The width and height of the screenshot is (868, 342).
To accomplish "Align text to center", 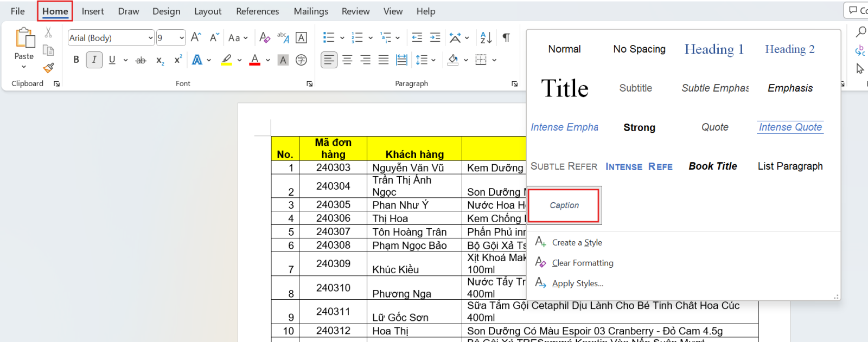I will pos(347,60).
